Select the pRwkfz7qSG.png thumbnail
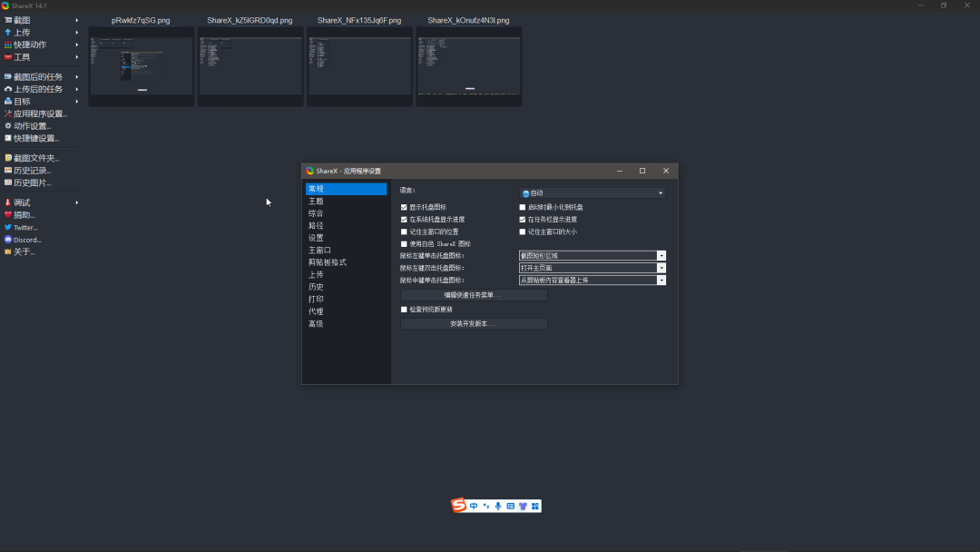The image size is (980, 552). [x=142, y=66]
